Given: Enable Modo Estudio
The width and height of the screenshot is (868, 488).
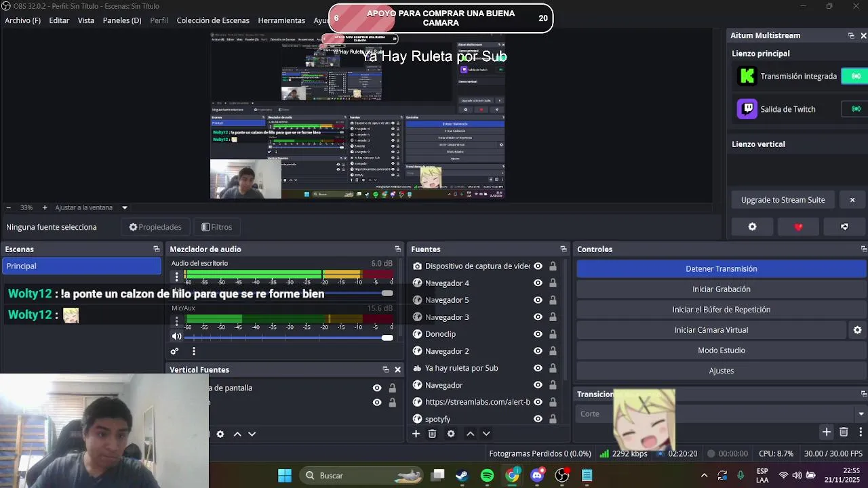Looking at the screenshot, I should pos(722,350).
